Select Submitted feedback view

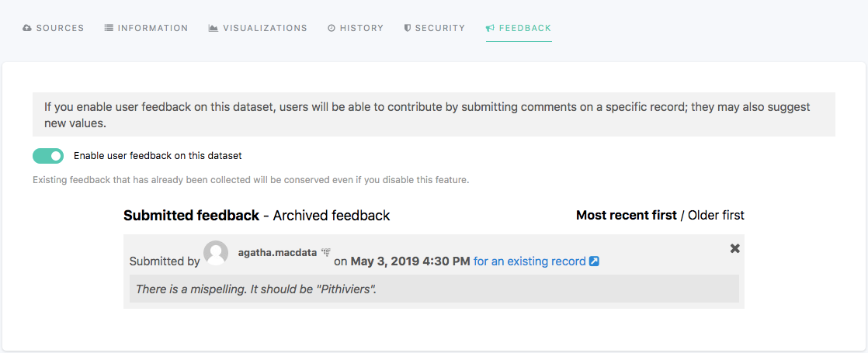coord(191,216)
